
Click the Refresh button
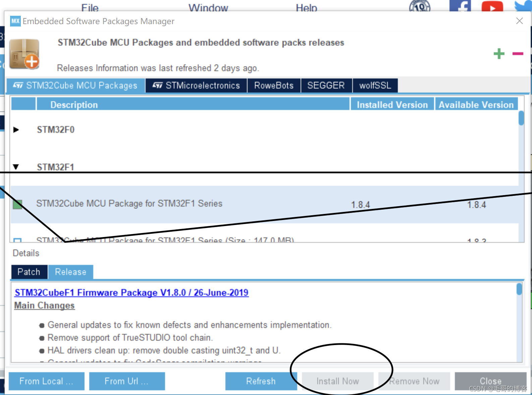[x=261, y=381]
